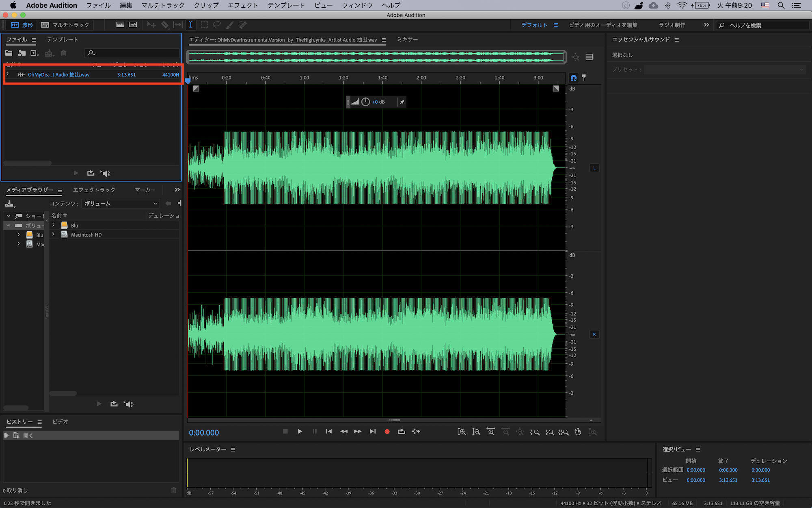Switch to the ミキサー tab

407,39
